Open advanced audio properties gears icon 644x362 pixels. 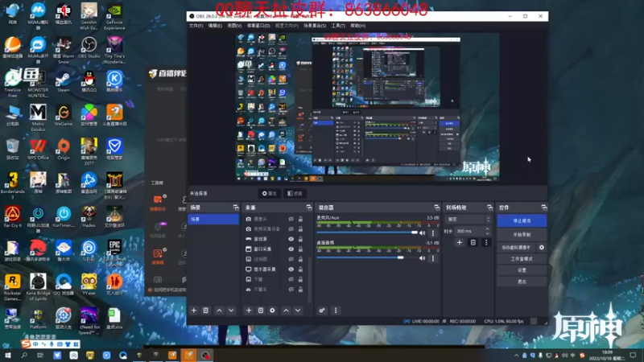[x=322, y=311]
